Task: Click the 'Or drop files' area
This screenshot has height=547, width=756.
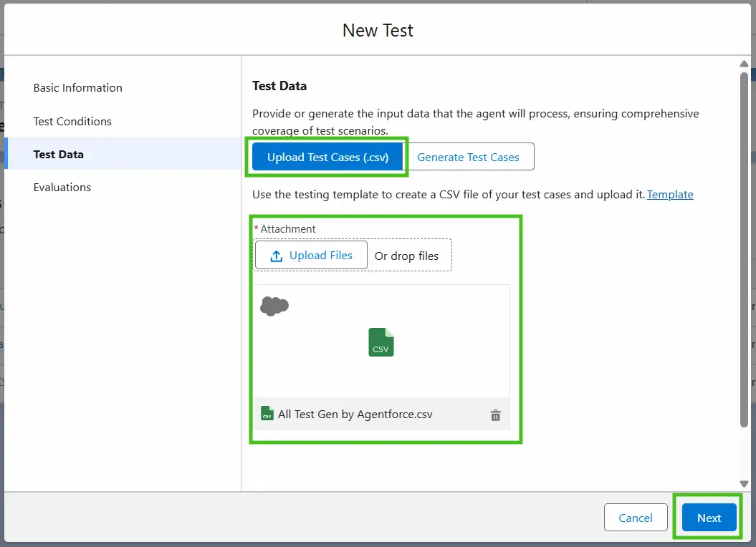Action: tap(406, 256)
